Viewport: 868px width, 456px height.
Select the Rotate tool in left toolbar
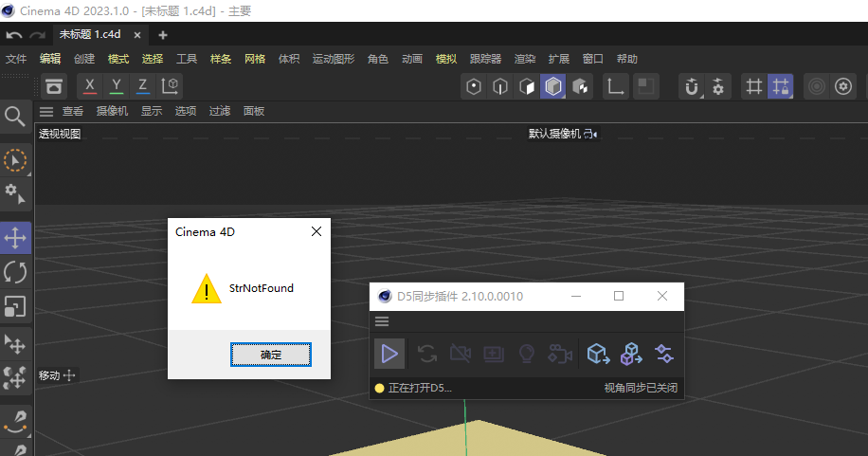point(15,272)
